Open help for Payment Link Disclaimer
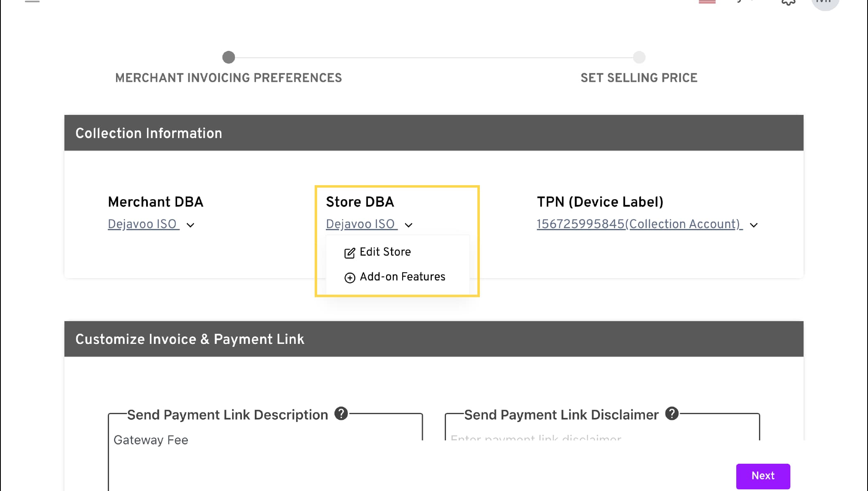Screen dimensions: 868x491 pyautogui.click(x=672, y=414)
